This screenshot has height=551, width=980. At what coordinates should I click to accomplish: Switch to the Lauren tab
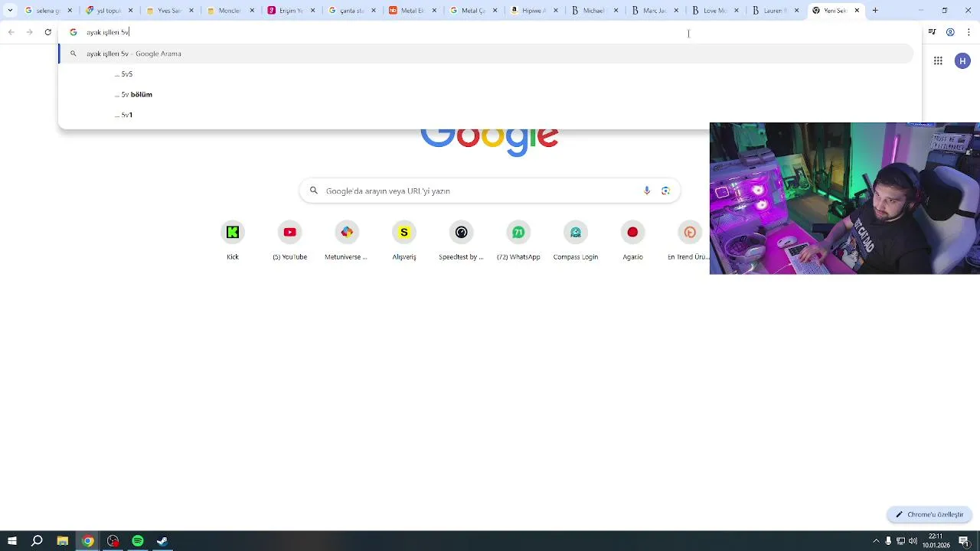[774, 11]
